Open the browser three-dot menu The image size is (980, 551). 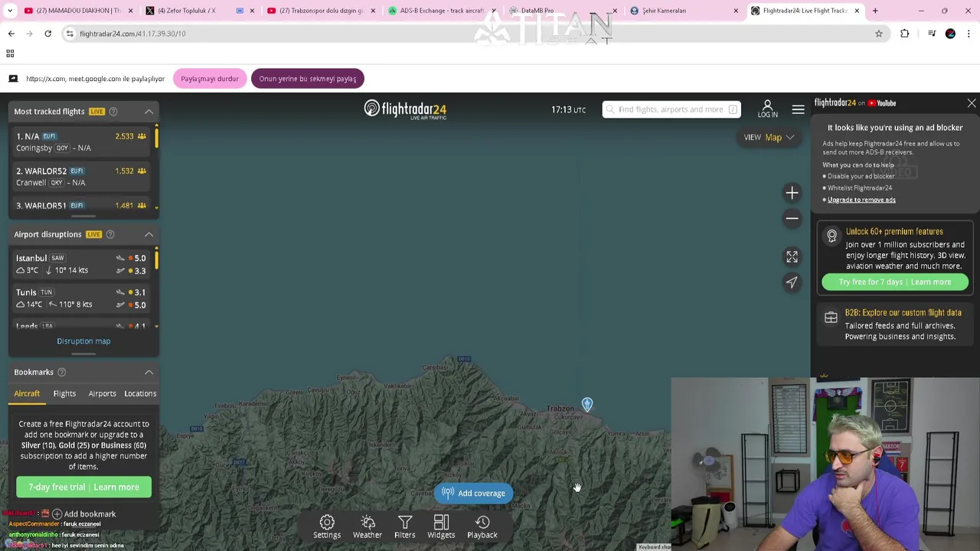(969, 34)
